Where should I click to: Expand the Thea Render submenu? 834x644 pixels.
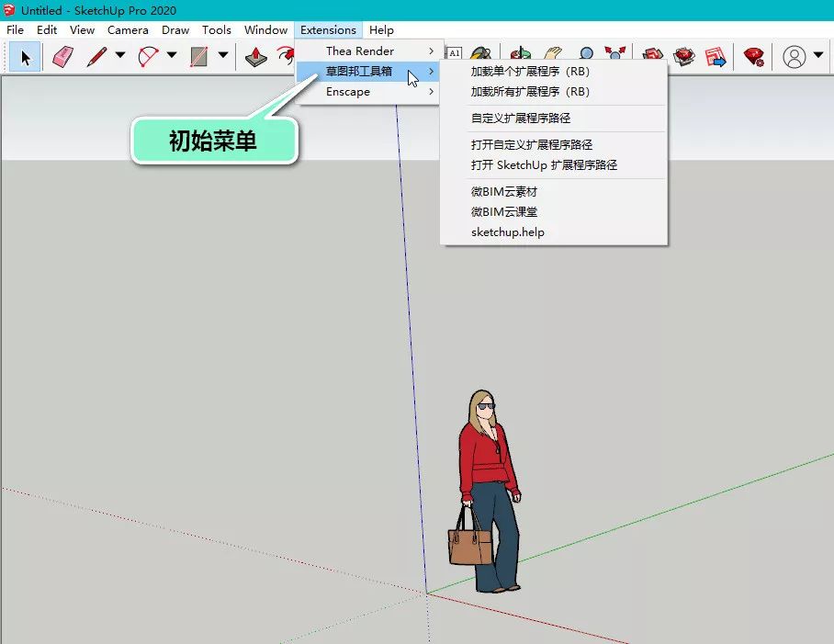click(x=367, y=51)
